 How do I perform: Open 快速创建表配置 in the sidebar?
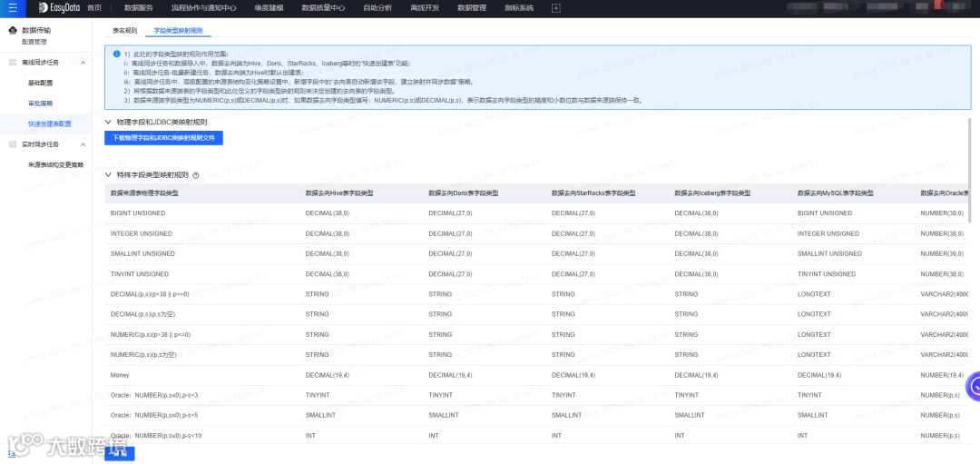click(49, 123)
